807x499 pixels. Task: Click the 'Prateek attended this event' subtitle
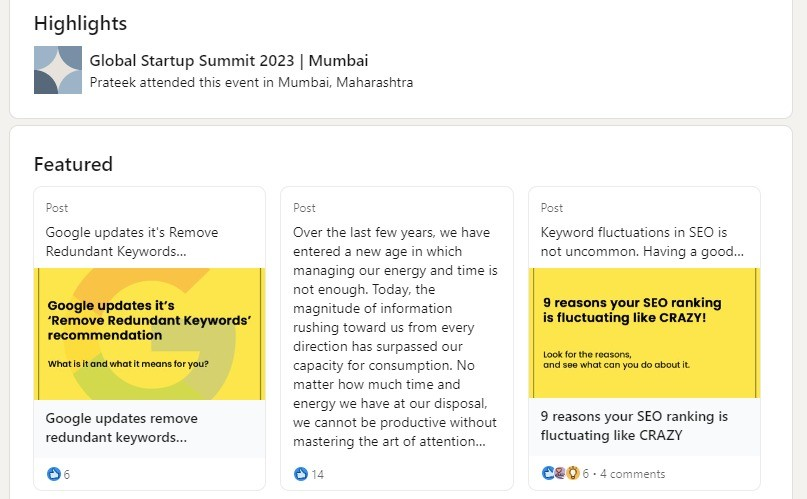coord(251,83)
